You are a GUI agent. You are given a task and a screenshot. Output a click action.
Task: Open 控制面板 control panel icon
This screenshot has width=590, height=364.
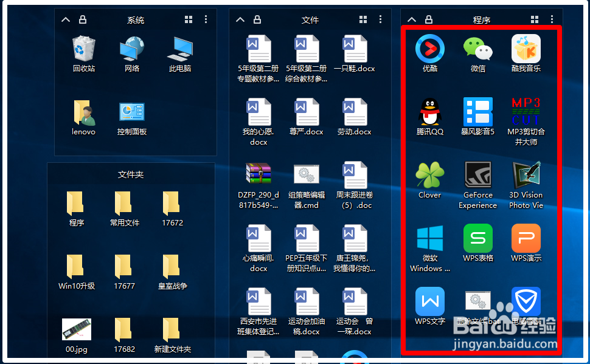point(132,112)
